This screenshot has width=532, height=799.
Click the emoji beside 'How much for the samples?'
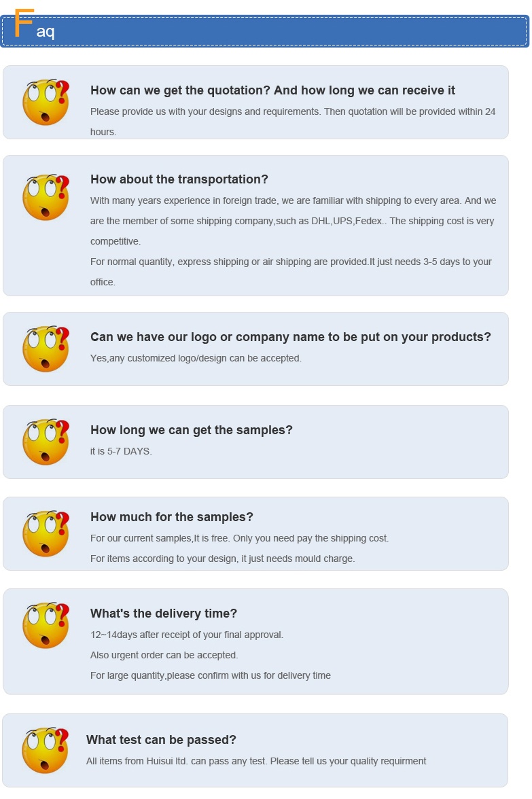pos(46,533)
